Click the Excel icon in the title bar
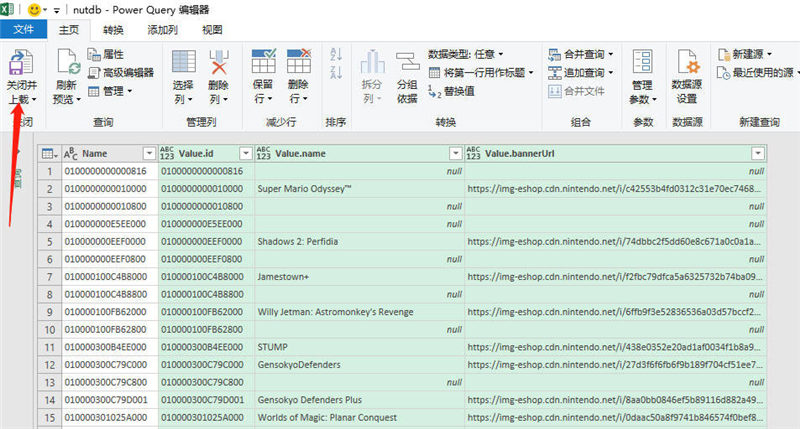Screen dimensions: 800x429 tap(7, 9)
